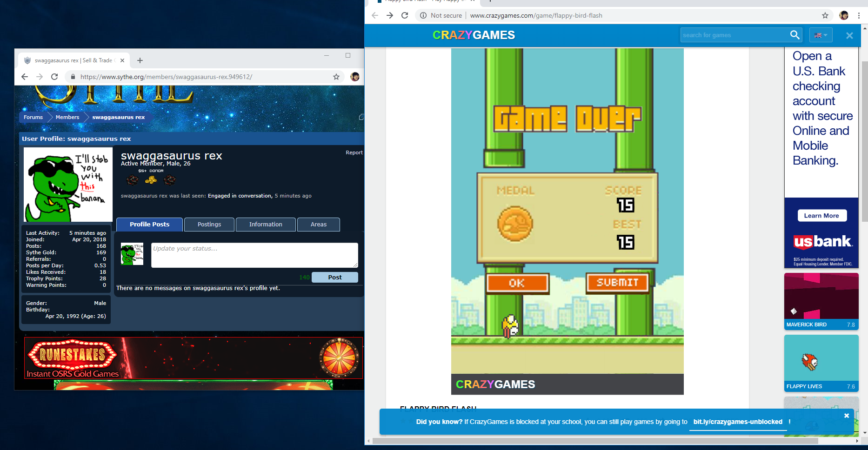
Task: Click the US Bank ad headline text
Action: tap(822, 108)
